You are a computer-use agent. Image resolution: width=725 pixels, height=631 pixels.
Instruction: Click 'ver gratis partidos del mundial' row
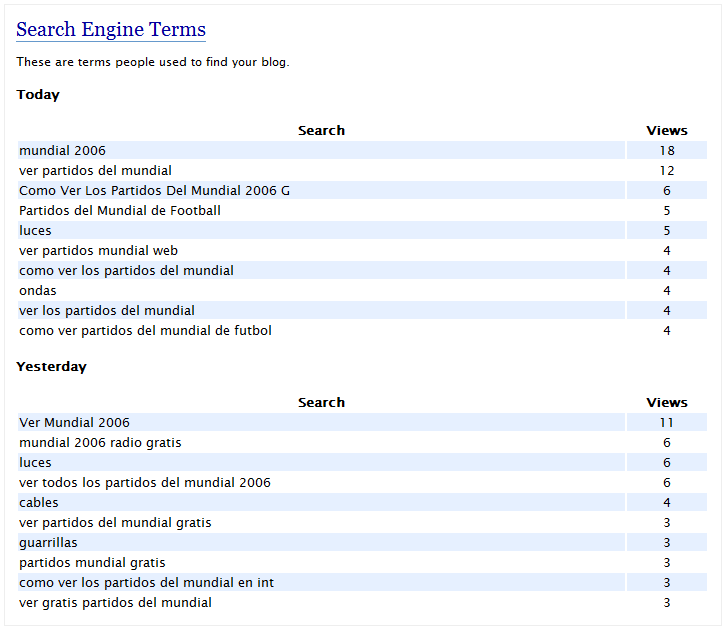[115, 603]
